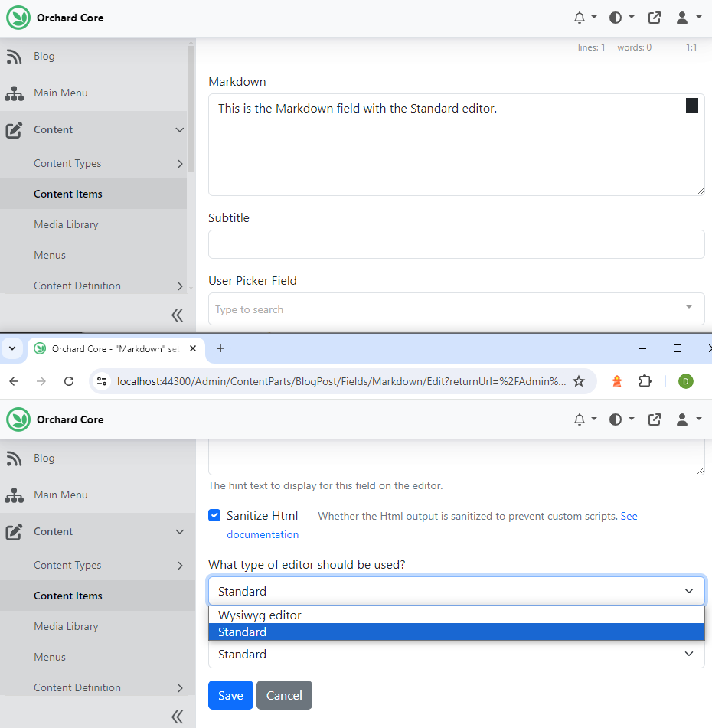Click Subtitle input field
The height and width of the screenshot is (728, 712).
coord(456,244)
